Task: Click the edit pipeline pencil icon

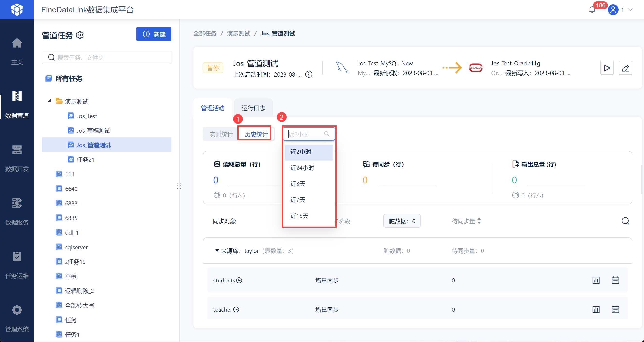Action: 625,68
